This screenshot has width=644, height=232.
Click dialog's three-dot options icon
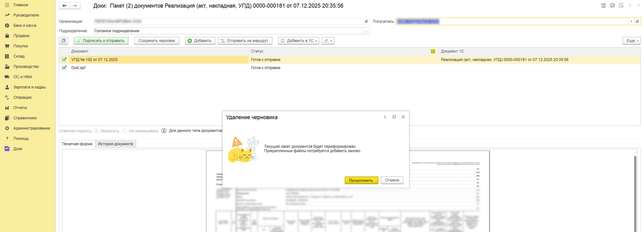point(385,117)
